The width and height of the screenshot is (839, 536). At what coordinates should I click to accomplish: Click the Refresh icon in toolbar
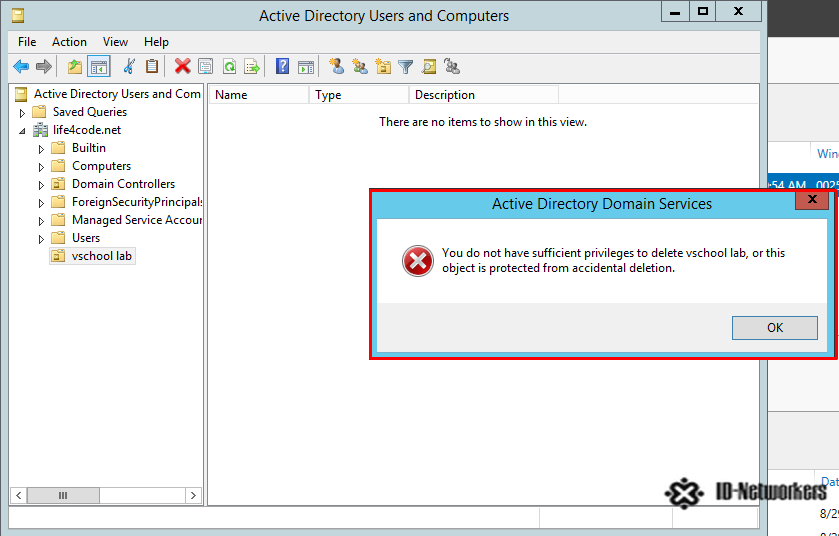point(229,67)
